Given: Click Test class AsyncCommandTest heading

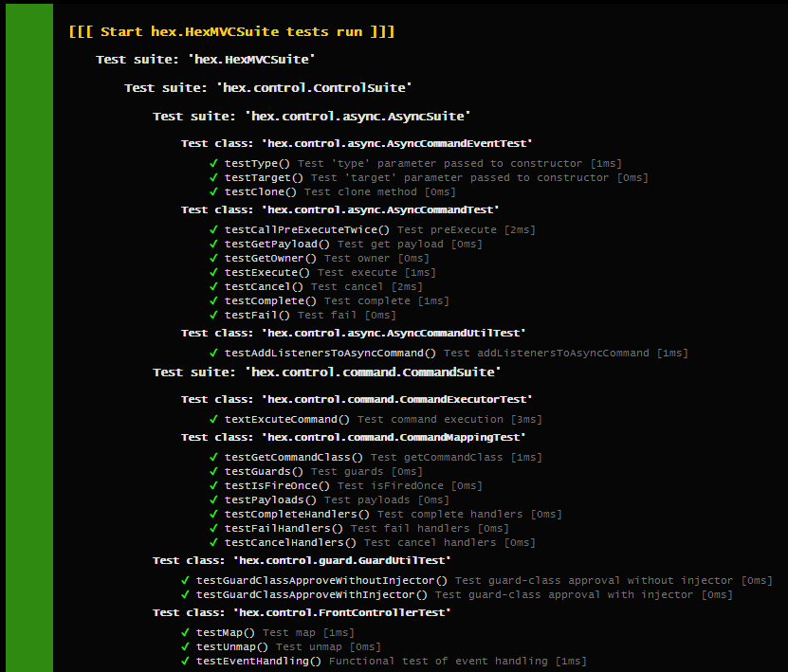Looking at the screenshot, I should tap(340, 209).
